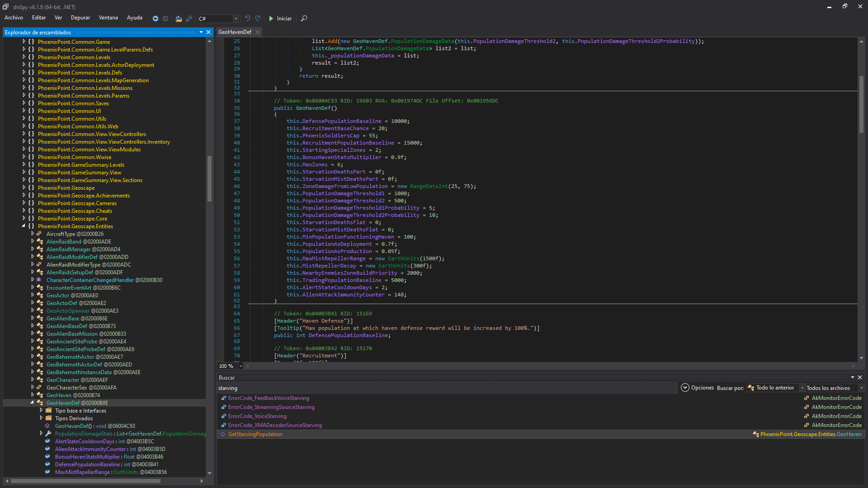The image size is (868, 488).
Task: Click the redo icon in toolbar
Action: pos(258,19)
